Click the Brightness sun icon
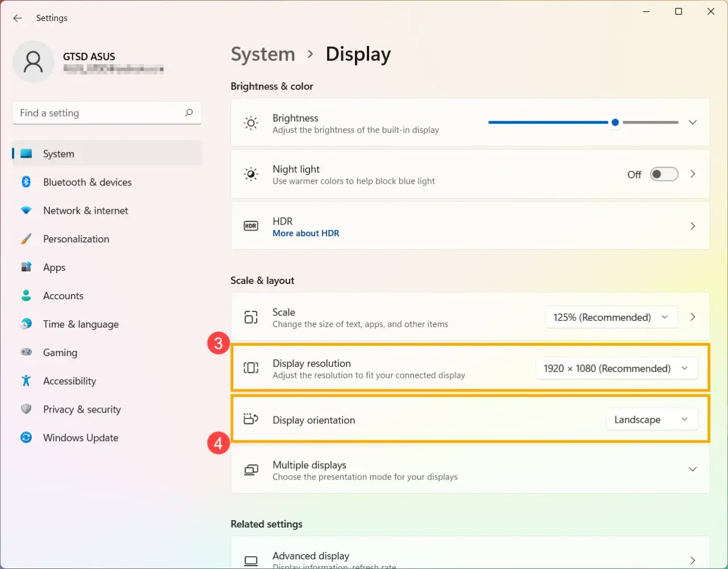Viewport: 728px width, 569px height. pyautogui.click(x=251, y=123)
